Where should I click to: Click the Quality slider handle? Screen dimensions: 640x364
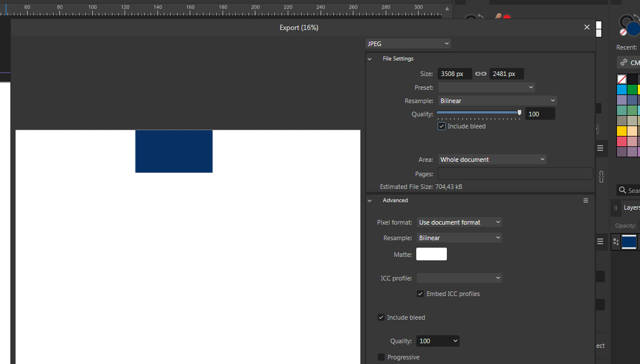click(x=519, y=113)
